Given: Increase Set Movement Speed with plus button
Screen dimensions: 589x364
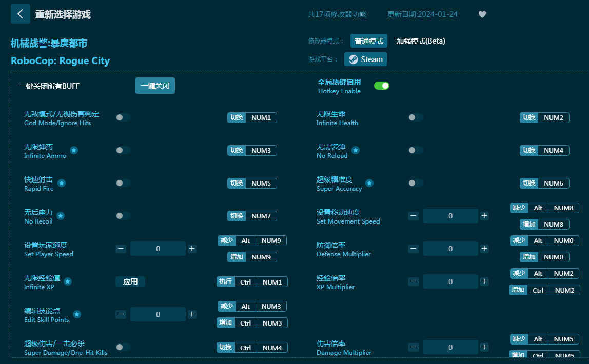Looking at the screenshot, I should point(484,216).
